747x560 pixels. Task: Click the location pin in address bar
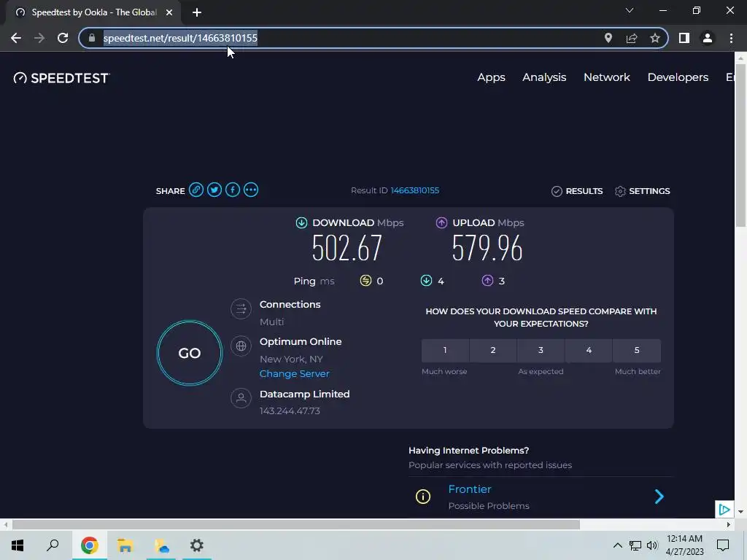608,38
